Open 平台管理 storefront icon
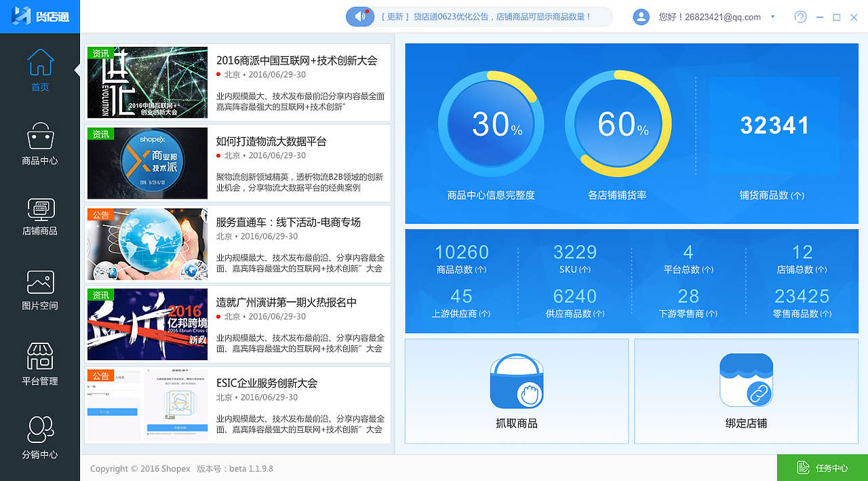The width and height of the screenshot is (868, 481). pos(40,355)
